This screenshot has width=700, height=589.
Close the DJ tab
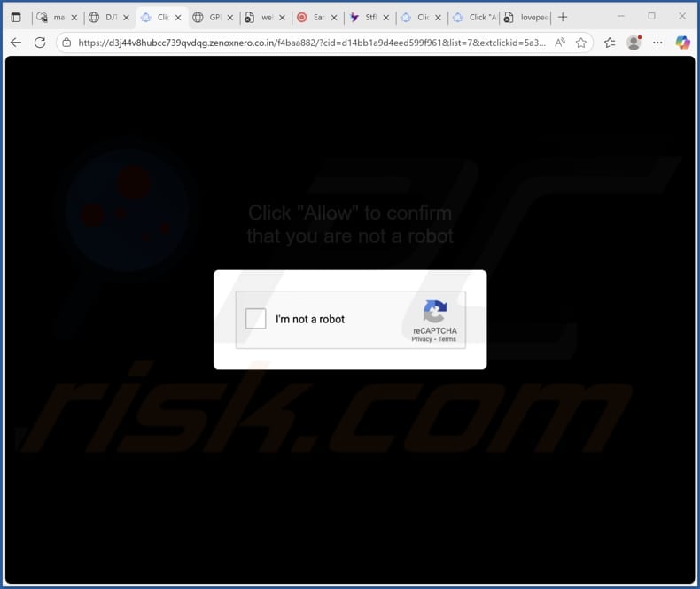pyautogui.click(x=127, y=18)
